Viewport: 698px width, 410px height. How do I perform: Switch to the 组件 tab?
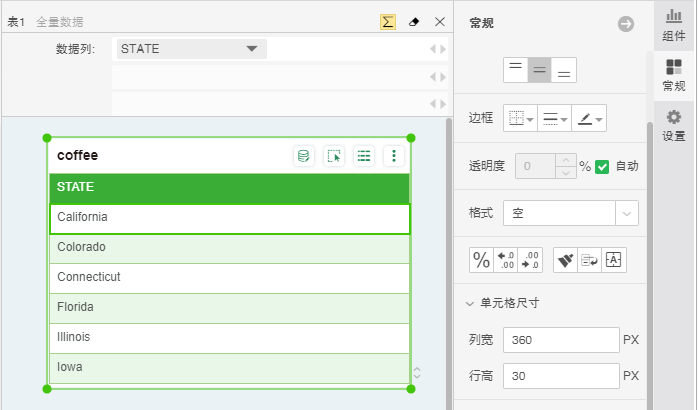(674, 26)
